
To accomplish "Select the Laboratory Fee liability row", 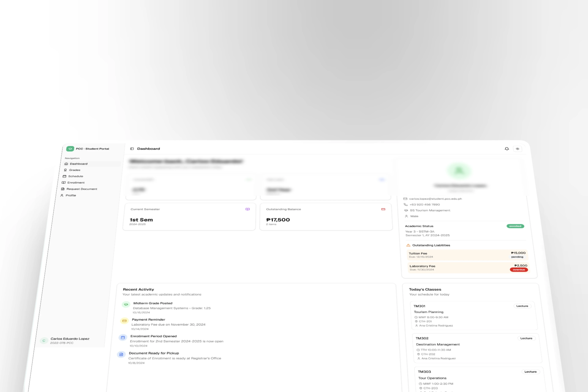I will (x=469, y=268).
